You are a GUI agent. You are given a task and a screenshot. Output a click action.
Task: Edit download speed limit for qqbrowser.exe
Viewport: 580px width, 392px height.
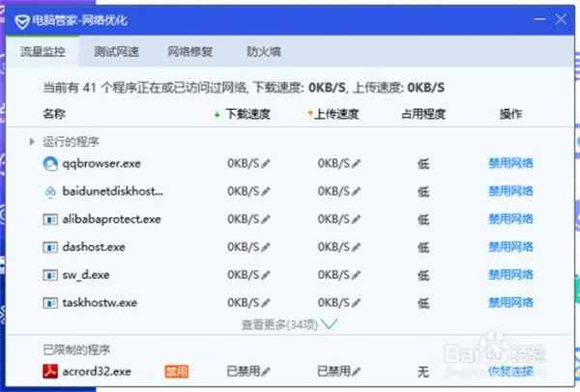[266, 164]
